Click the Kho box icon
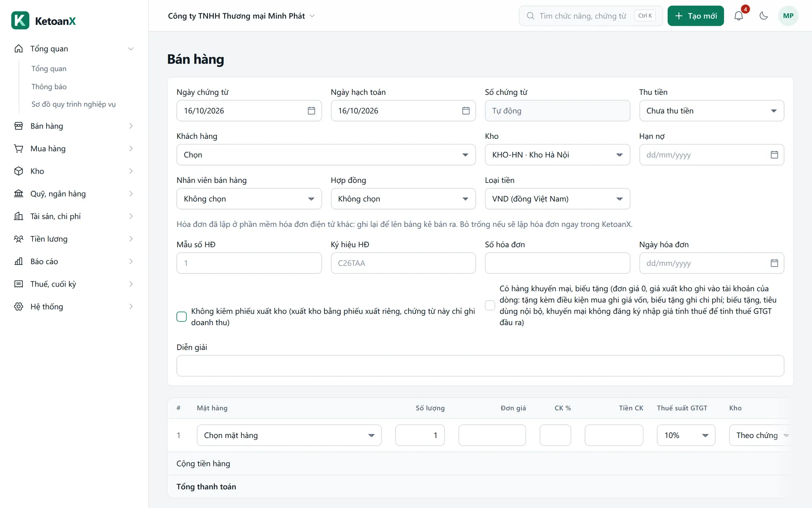The width and height of the screenshot is (812, 508). [19, 171]
